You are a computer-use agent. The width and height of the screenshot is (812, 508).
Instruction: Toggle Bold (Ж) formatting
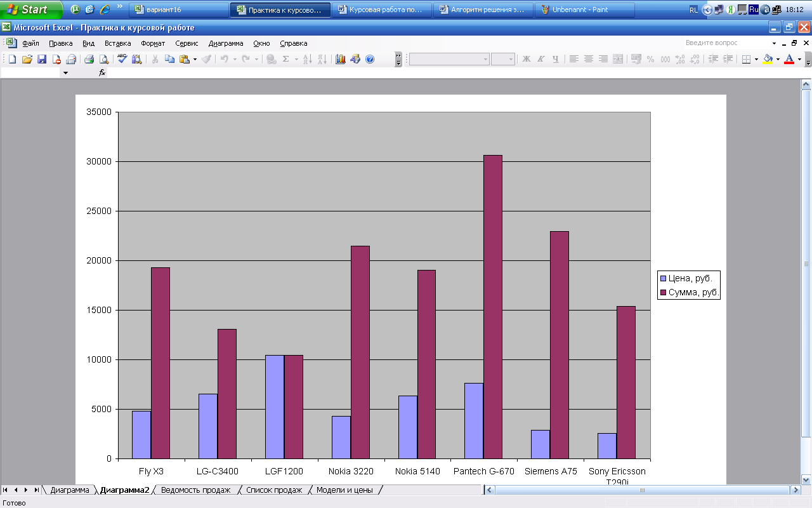point(527,59)
